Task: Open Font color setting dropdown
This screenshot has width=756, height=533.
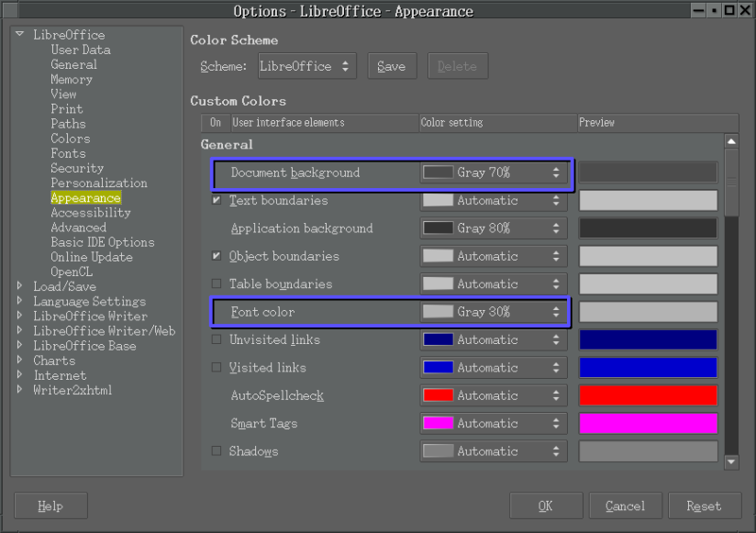Action: [x=493, y=312]
